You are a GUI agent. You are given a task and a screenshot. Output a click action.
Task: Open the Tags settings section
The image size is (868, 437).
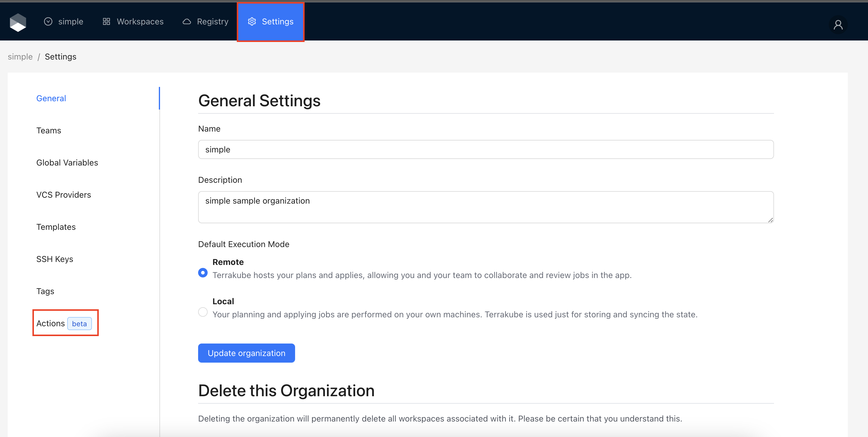pos(45,291)
